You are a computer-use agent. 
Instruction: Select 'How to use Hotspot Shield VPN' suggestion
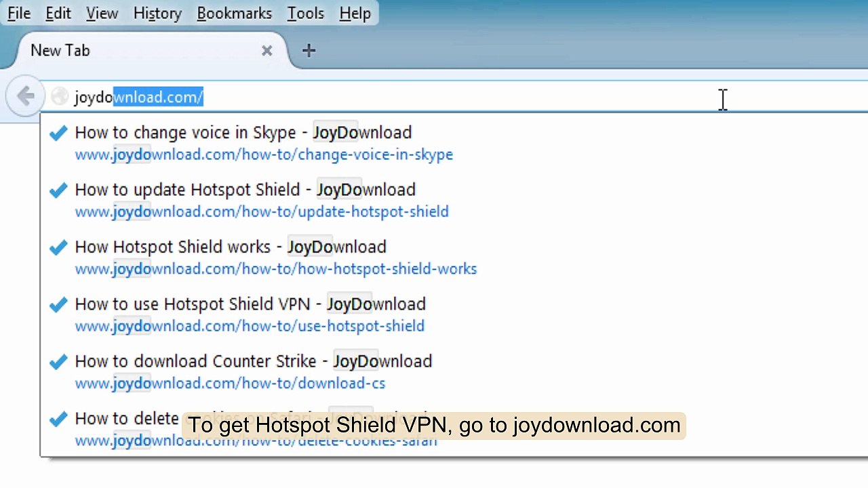(250, 304)
